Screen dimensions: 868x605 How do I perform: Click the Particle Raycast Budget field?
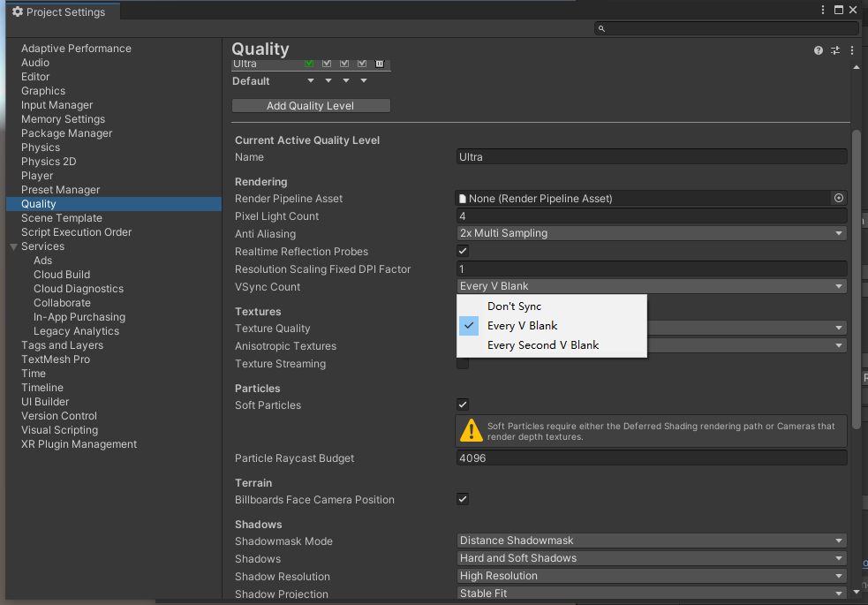652,458
